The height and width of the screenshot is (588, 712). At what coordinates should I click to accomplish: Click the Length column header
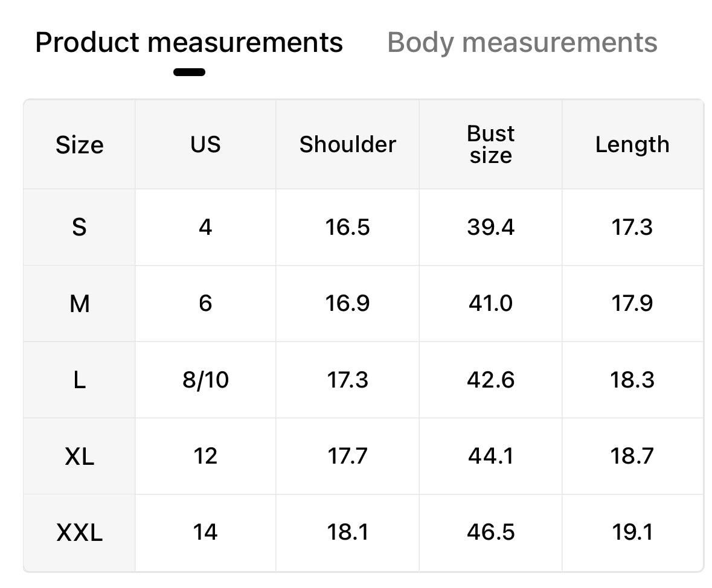(632, 145)
